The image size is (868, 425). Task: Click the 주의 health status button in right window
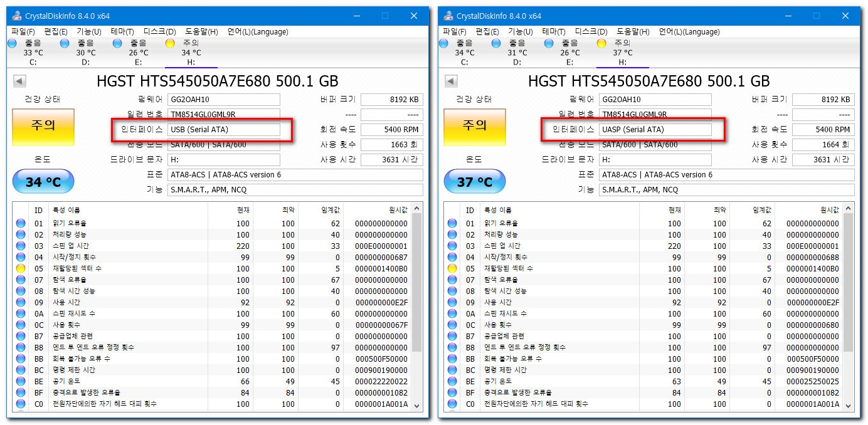click(x=475, y=127)
